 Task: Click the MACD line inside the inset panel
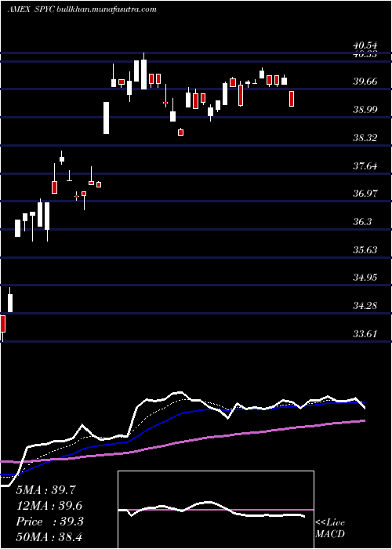(x=212, y=510)
